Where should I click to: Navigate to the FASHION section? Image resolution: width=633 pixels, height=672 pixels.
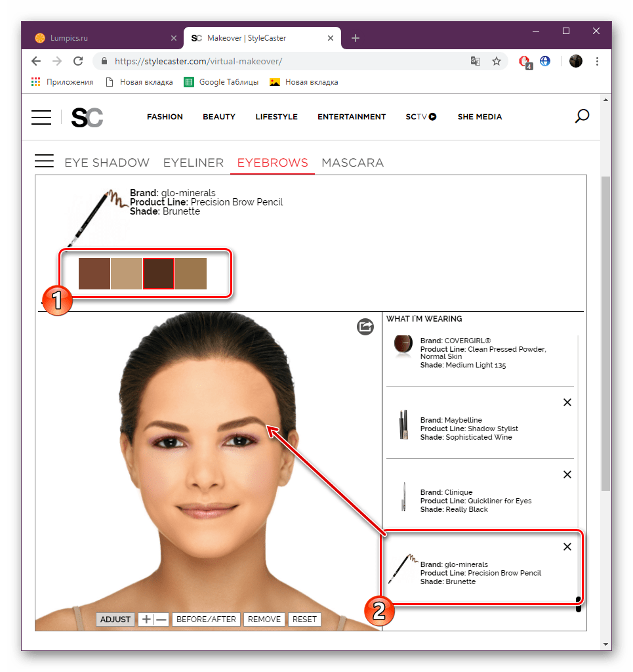(165, 116)
